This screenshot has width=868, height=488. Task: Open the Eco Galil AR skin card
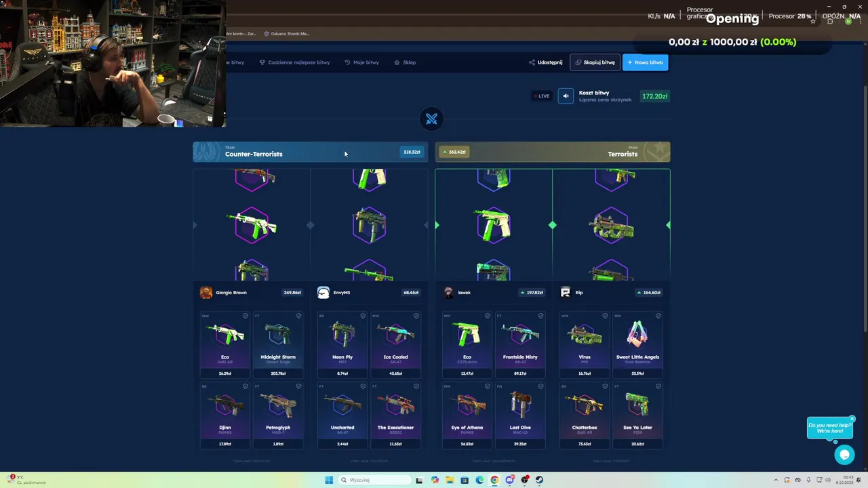pyautogui.click(x=225, y=344)
